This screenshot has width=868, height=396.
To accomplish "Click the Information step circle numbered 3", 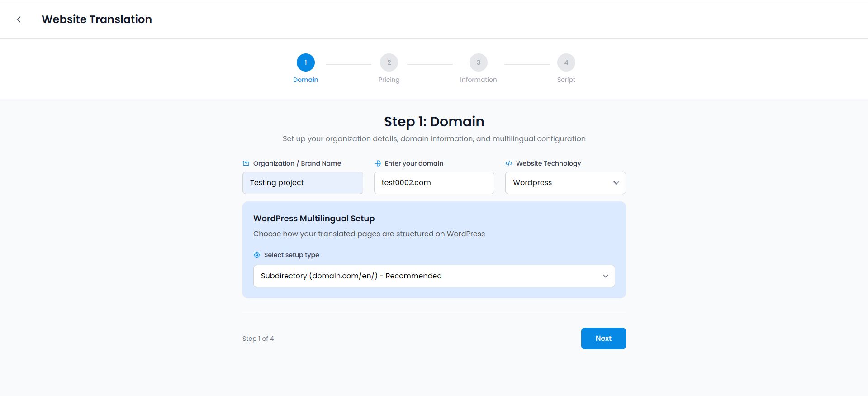I will click(478, 62).
